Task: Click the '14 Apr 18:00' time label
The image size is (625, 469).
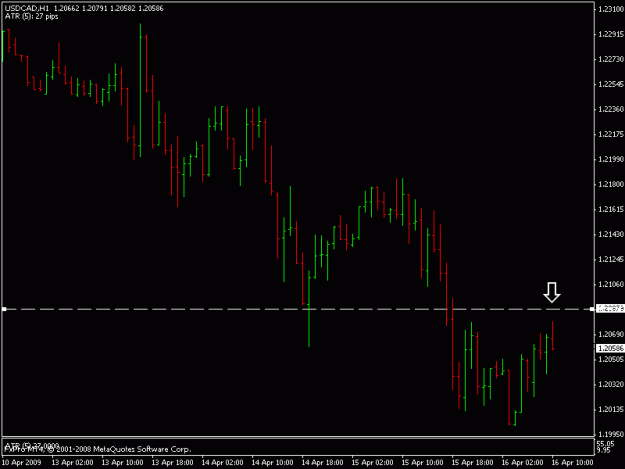Action: point(322,463)
